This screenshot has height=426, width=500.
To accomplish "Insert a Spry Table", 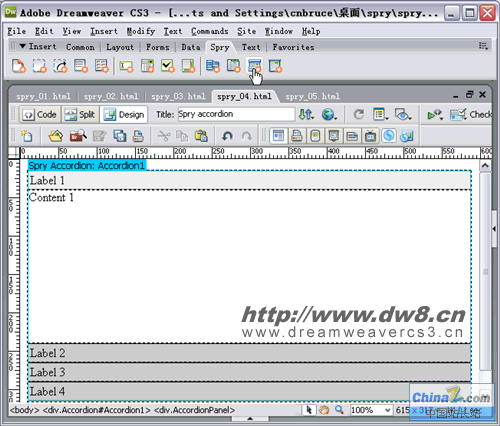I will point(102,66).
